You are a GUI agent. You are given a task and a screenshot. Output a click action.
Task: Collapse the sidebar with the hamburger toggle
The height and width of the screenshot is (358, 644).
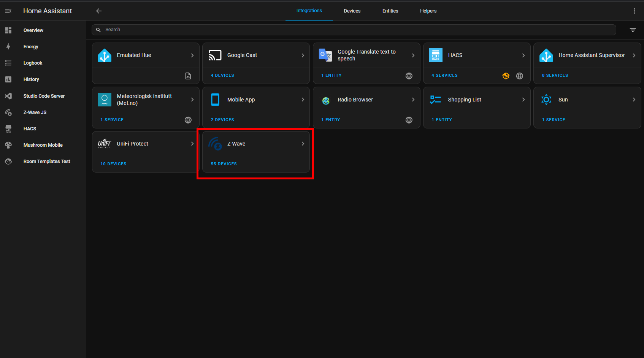[8, 11]
